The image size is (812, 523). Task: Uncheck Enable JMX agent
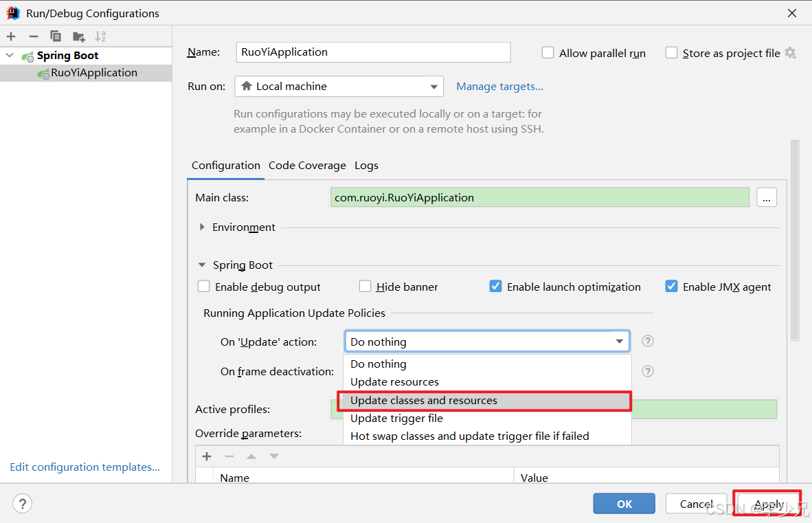[671, 287]
